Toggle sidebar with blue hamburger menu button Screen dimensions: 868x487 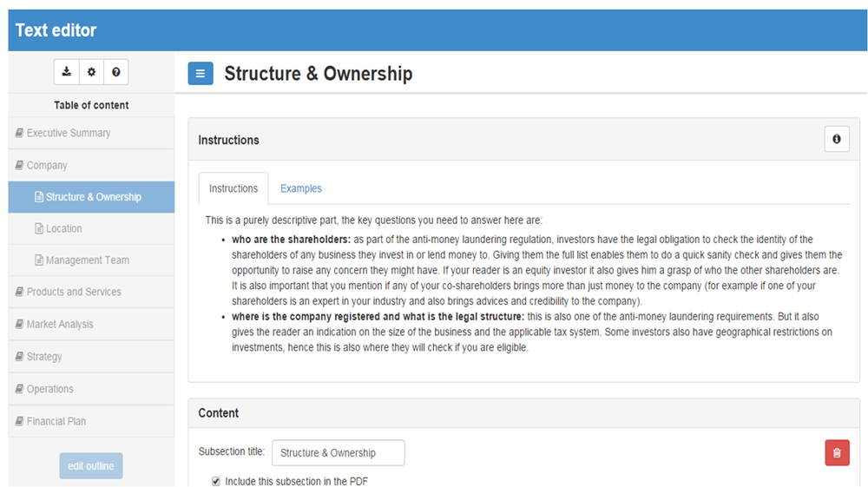201,74
